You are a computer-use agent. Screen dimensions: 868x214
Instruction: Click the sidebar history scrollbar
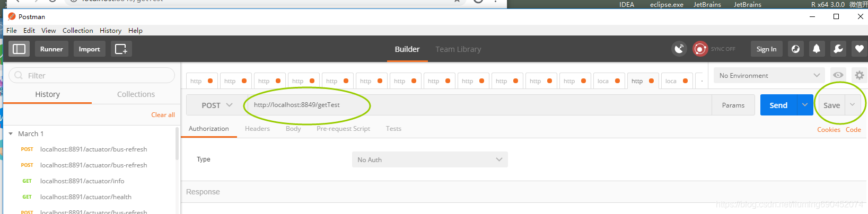[x=177, y=145]
